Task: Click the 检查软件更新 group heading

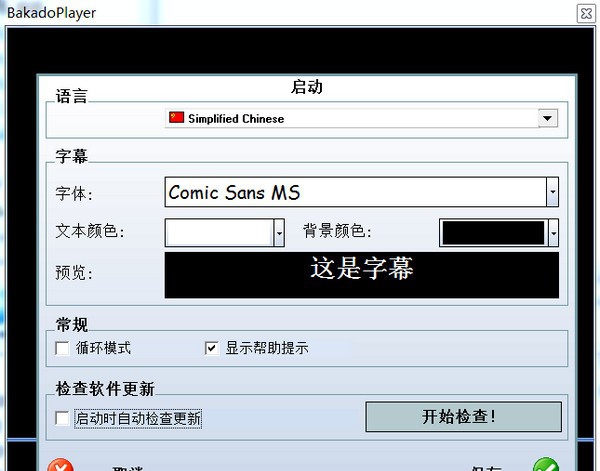Action: click(105, 389)
